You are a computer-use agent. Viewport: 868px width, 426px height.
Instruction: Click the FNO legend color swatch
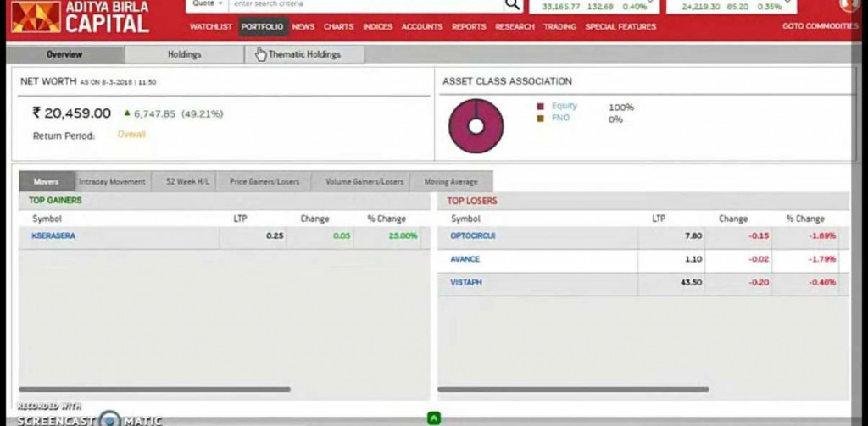540,119
